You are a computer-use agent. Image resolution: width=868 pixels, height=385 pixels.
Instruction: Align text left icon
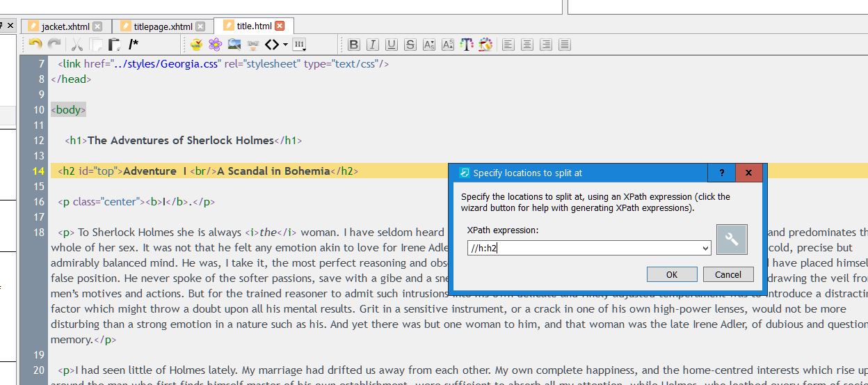click(508, 45)
